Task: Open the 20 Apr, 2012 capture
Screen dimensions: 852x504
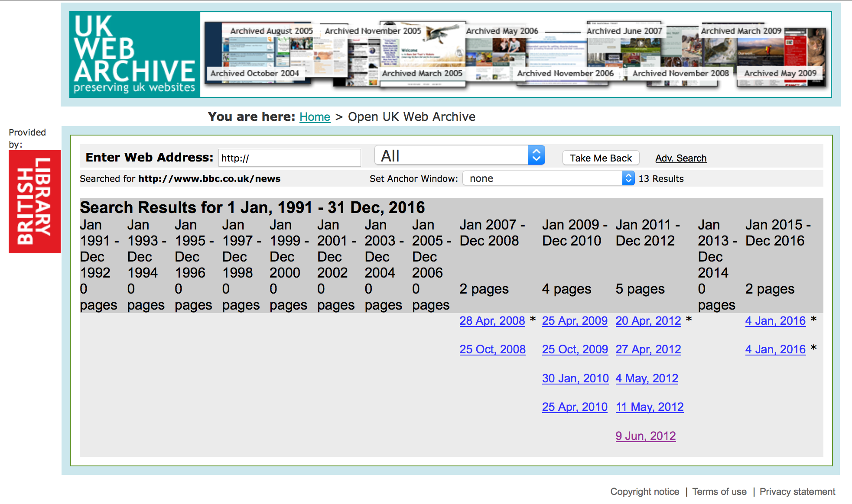Action: point(648,321)
